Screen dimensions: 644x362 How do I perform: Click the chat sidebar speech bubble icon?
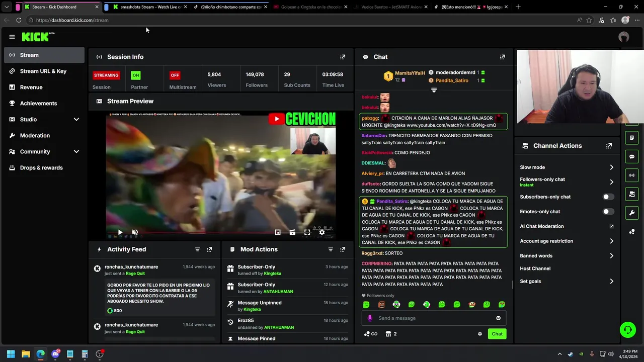coord(632,156)
